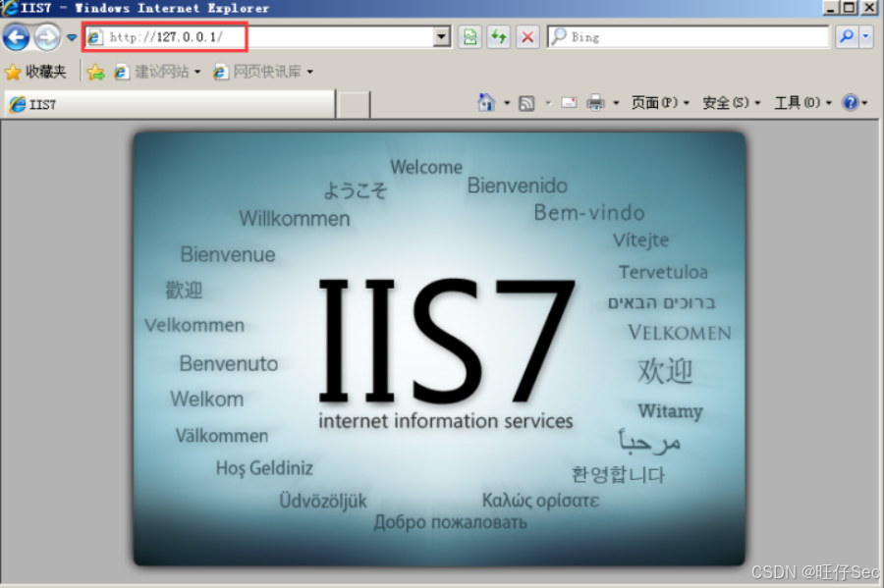
Task: Open the 工具(O) Tools menu
Action: [x=802, y=102]
